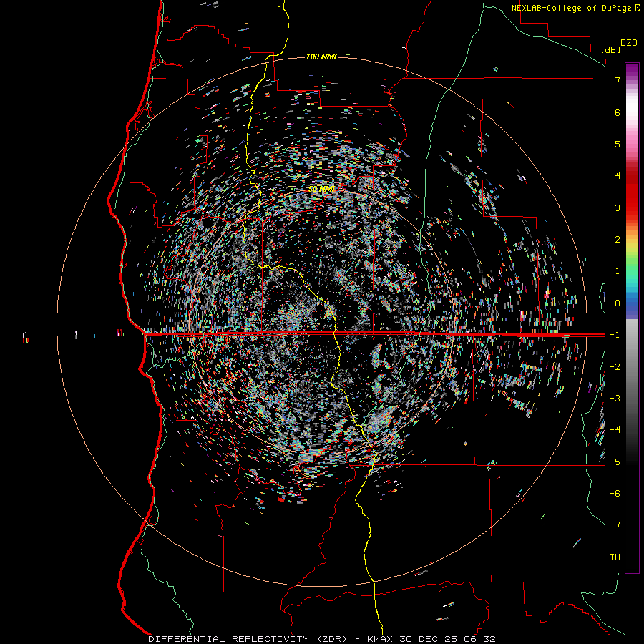The height and width of the screenshot is (644, 644).
Task: Click the -2 tick label on the scale
Action: (x=615, y=366)
